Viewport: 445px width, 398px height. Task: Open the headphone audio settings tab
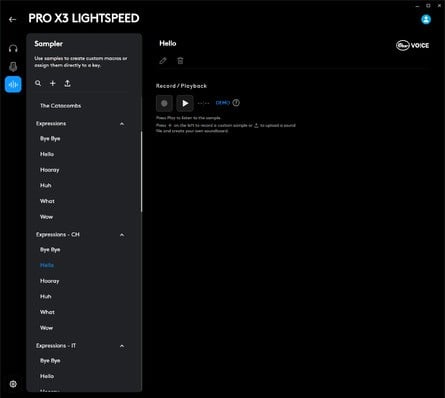(13, 49)
